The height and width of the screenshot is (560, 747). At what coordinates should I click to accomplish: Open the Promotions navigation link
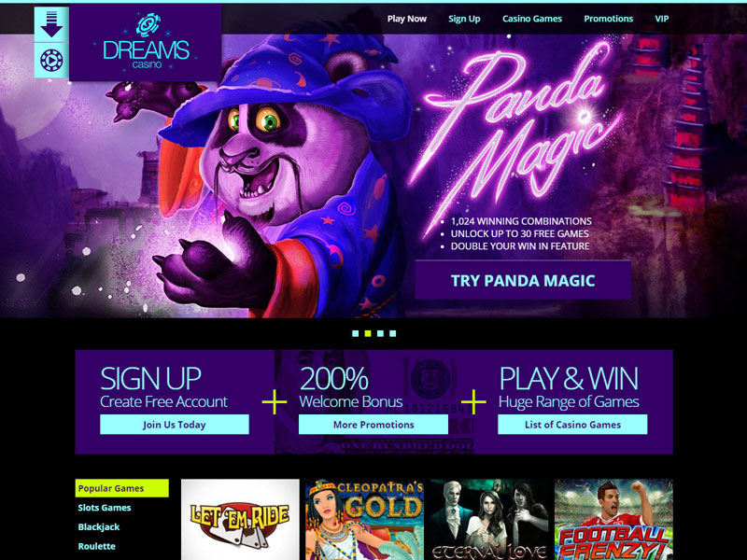[609, 19]
